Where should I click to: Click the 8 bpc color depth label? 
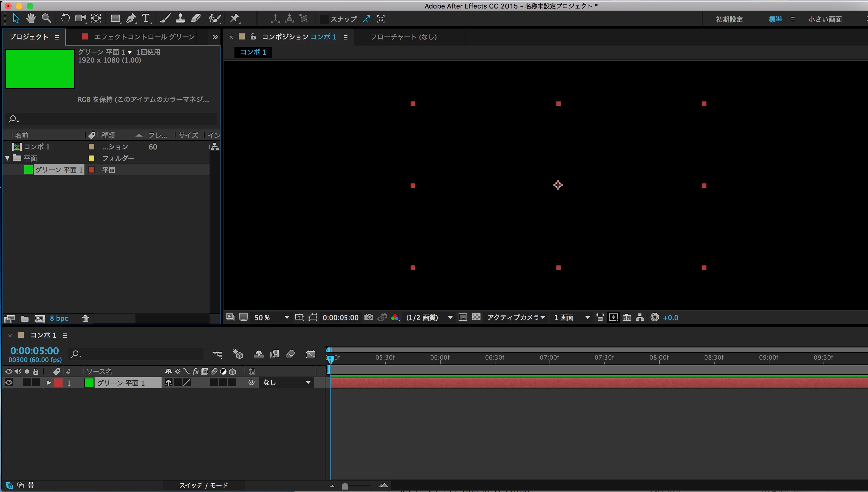pos(59,318)
